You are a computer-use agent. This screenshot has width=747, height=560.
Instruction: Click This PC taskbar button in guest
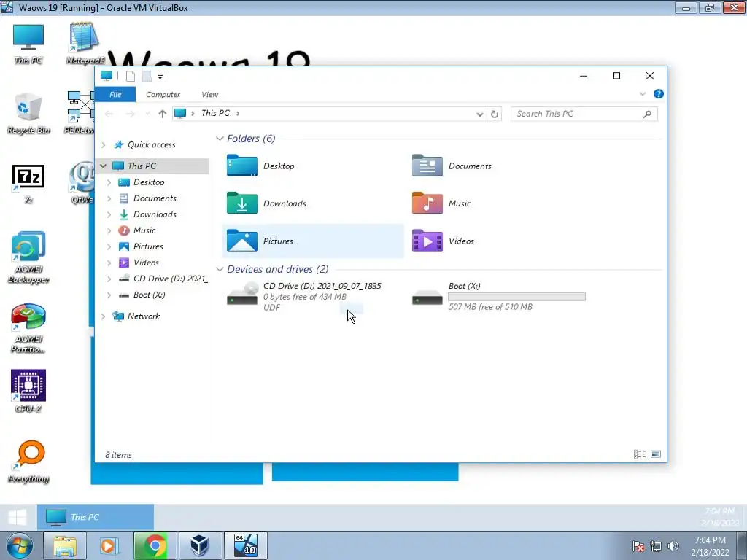[96, 517]
